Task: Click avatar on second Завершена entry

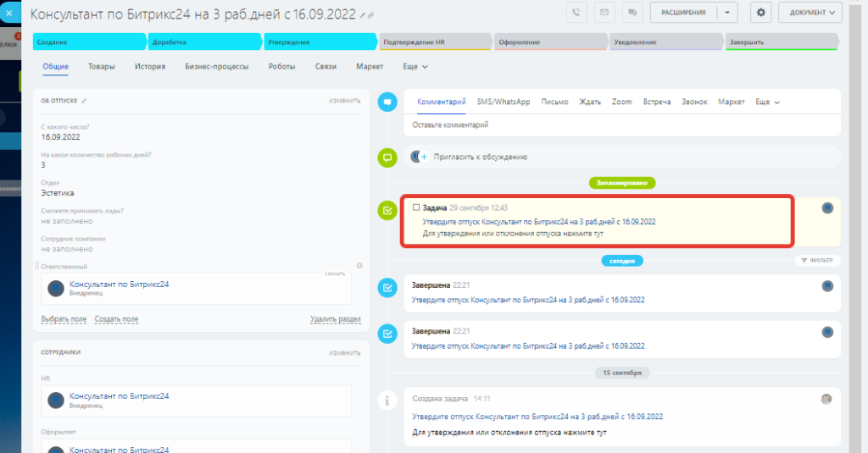Action: (x=827, y=332)
